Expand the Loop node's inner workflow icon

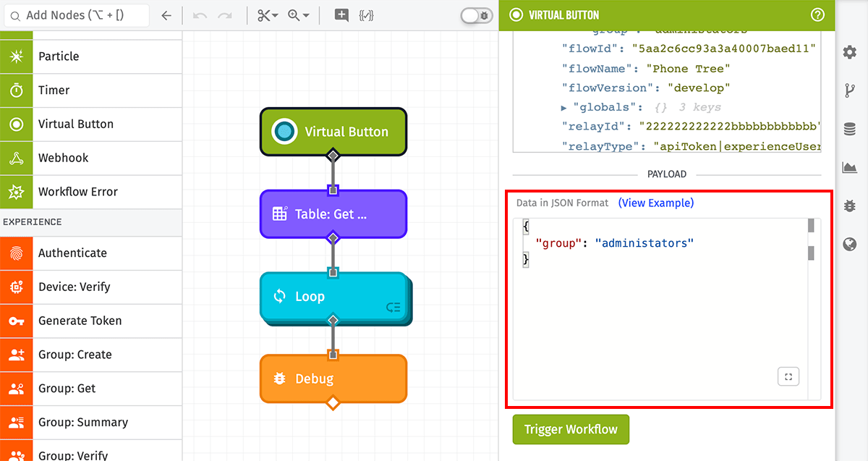(x=393, y=308)
